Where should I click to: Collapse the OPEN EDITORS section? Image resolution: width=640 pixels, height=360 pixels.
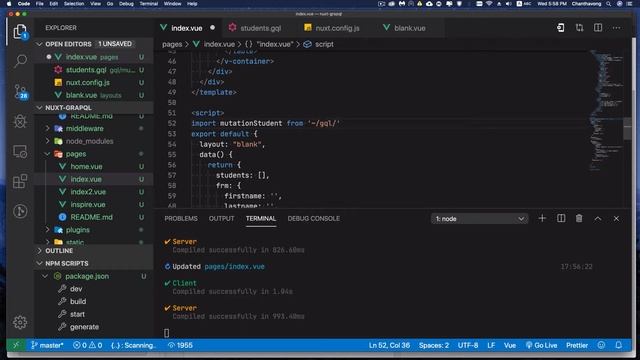(40, 44)
